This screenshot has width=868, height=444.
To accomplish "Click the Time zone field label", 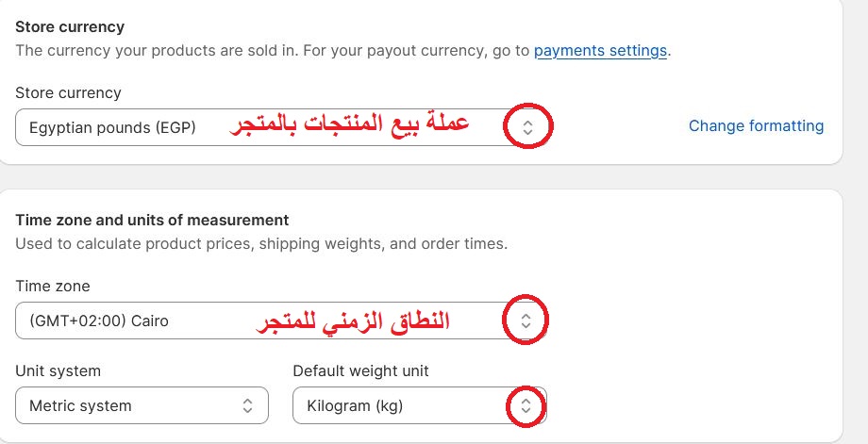I will (53, 286).
